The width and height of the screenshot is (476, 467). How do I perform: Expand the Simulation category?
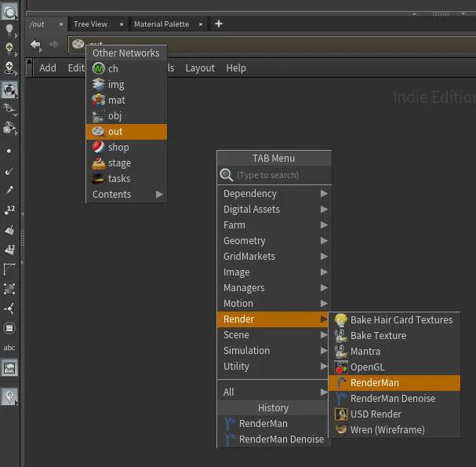click(273, 351)
